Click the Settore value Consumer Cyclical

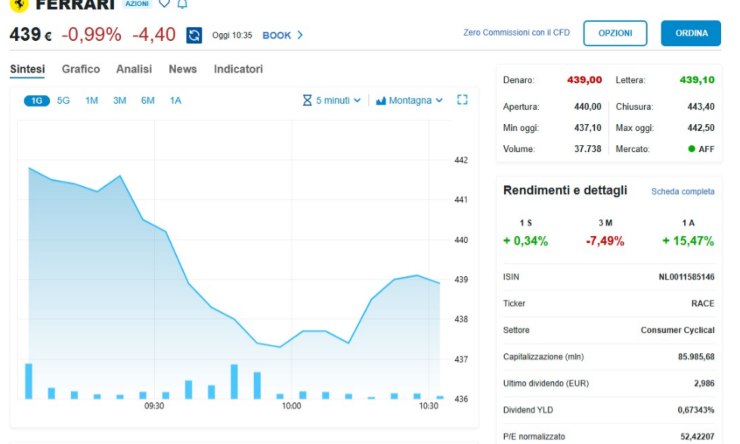coord(677,330)
